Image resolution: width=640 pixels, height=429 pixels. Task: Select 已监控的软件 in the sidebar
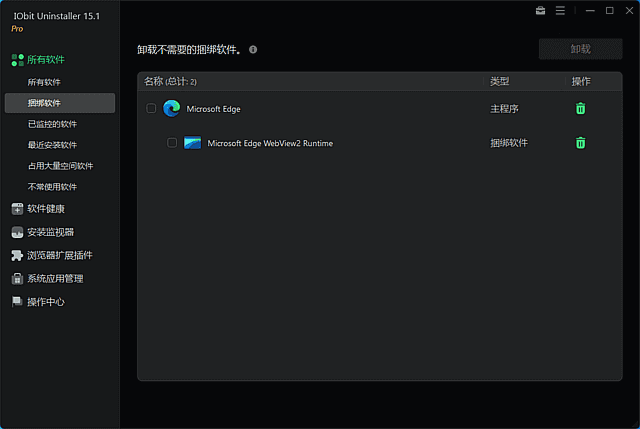click(52, 124)
